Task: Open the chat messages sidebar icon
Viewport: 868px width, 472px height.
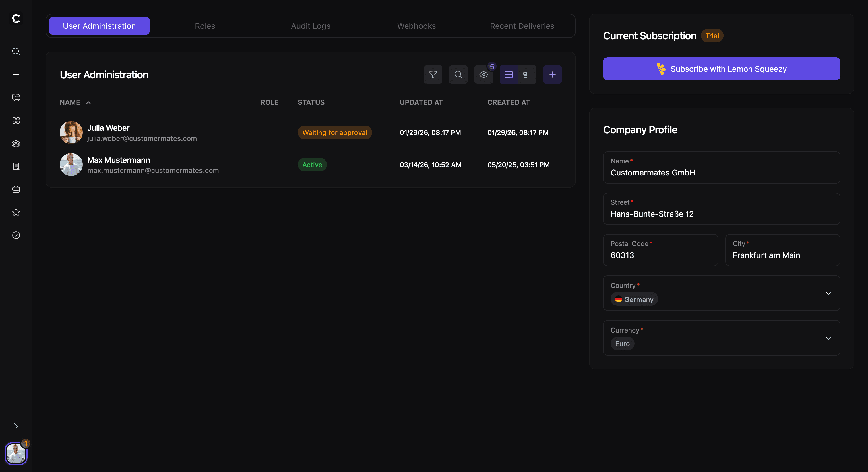Action: point(16,97)
